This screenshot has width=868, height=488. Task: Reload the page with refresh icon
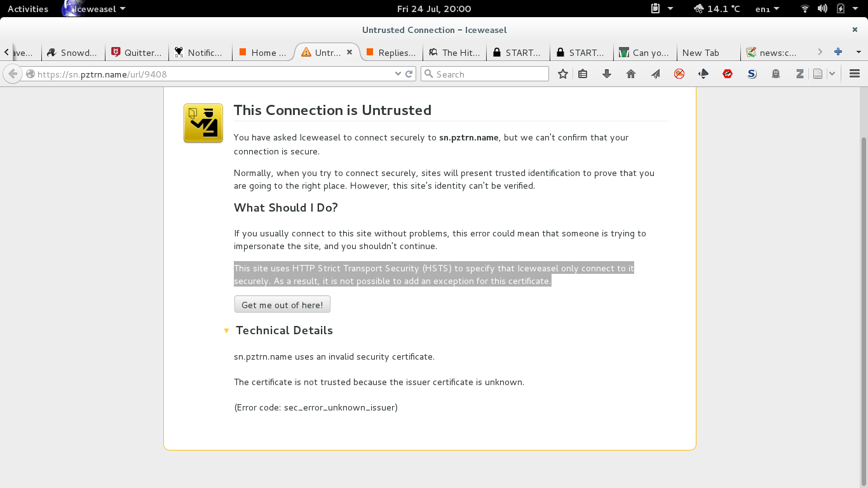click(x=409, y=74)
